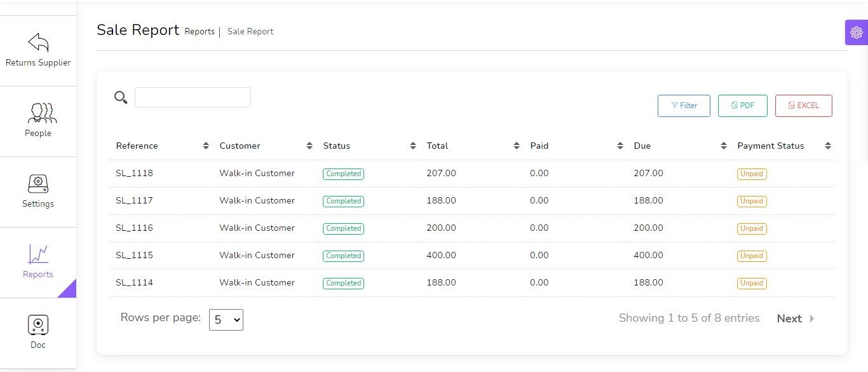Screen dimensions: 868x372
Task: Open the Returns Supplier sidebar icon
Action: pyautogui.click(x=38, y=43)
